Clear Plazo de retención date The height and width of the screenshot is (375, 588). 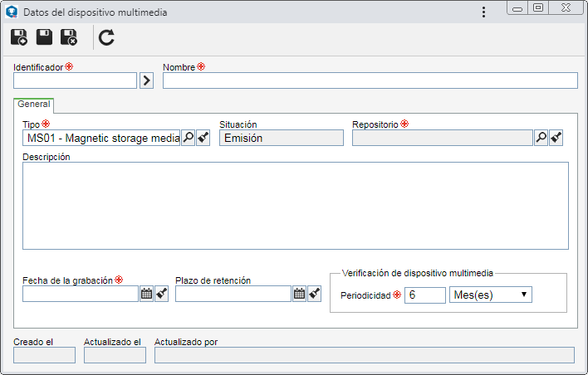click(x=314, y=294)
